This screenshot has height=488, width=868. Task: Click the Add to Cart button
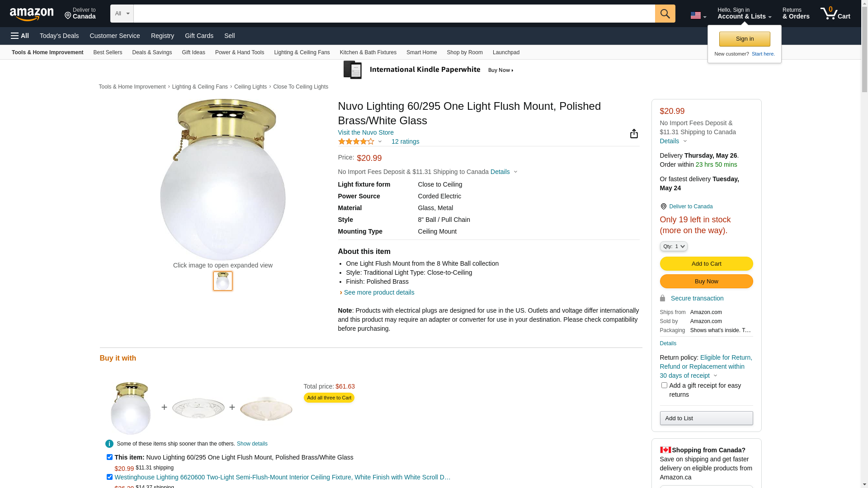[706, 264]
